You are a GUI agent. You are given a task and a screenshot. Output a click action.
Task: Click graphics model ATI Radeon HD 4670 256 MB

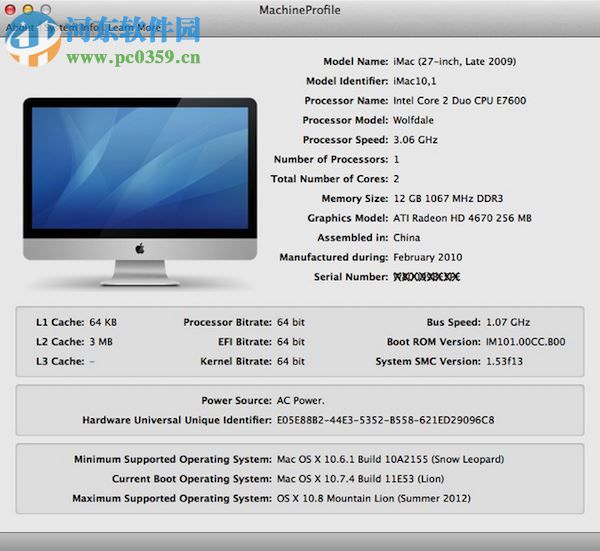tap(462, 218)
